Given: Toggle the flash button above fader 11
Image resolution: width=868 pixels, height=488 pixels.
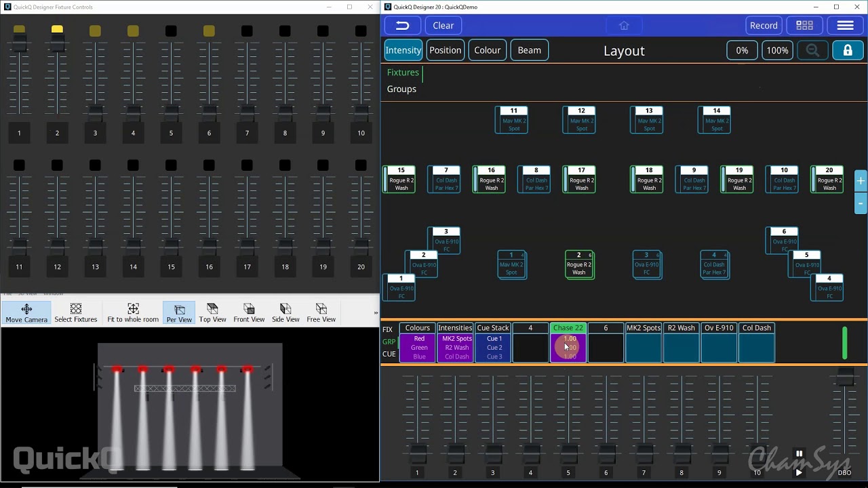Looking at the screenshot, I should [x=19, y=165].
